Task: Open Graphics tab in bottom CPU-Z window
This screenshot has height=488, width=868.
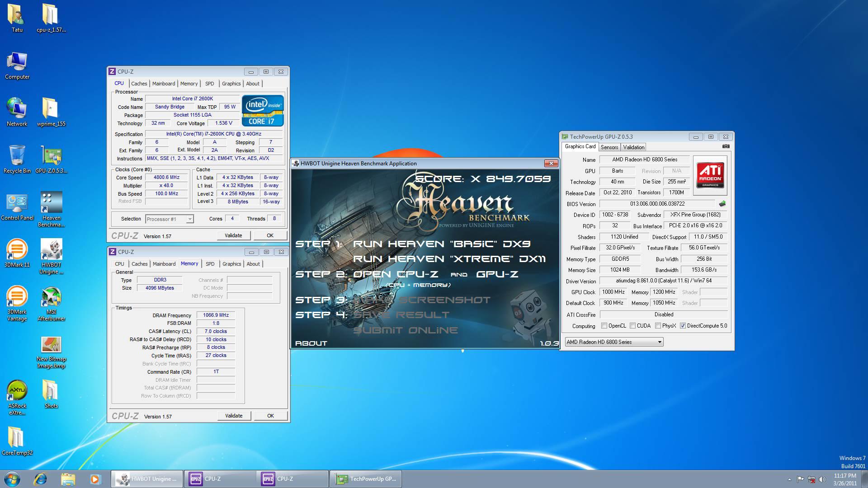Action: 231,264
